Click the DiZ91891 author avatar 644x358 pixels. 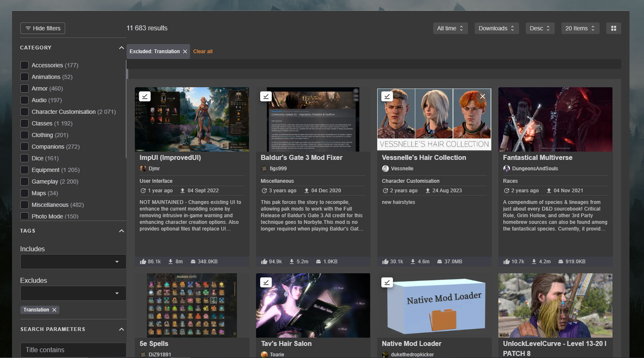click(x=143, y=354)
